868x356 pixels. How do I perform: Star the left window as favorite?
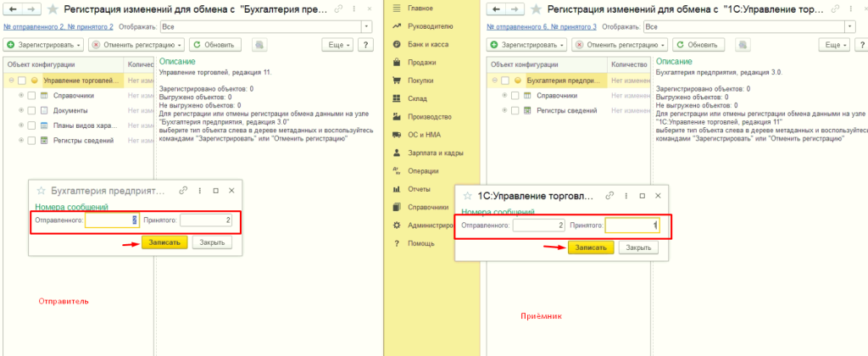pos(52,8)
